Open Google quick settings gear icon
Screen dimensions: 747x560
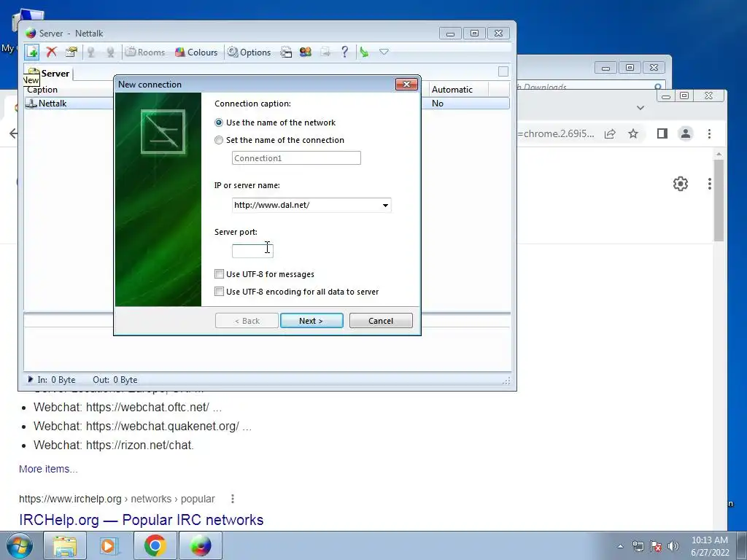[x=681, y=184]
